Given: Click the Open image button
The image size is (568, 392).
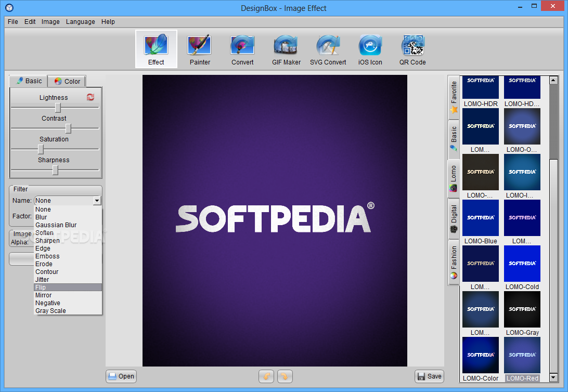Looking at the screenshot, I should click(x=121, y=376).
